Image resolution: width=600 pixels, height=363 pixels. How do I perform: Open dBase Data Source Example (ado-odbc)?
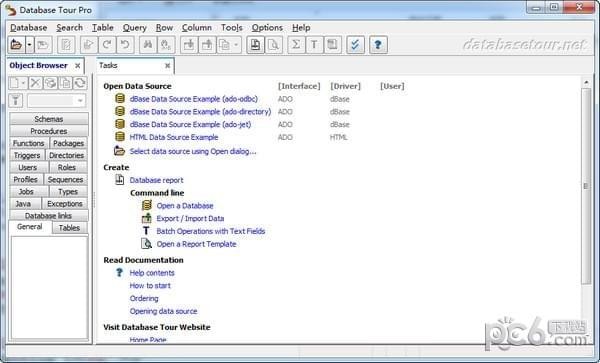pos(194,99)
